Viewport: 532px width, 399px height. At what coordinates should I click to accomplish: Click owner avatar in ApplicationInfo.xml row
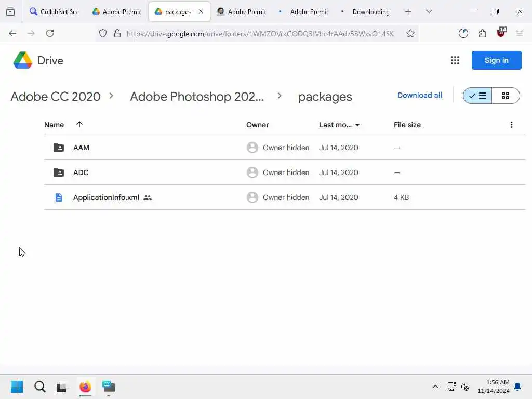252,197
